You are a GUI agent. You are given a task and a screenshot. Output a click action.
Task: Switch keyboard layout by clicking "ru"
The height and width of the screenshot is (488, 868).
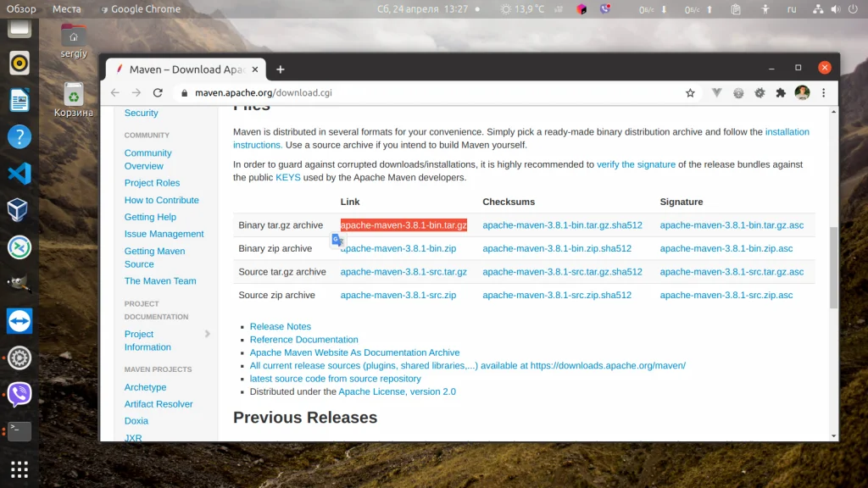pyautogui.click(x=792, y=9)
